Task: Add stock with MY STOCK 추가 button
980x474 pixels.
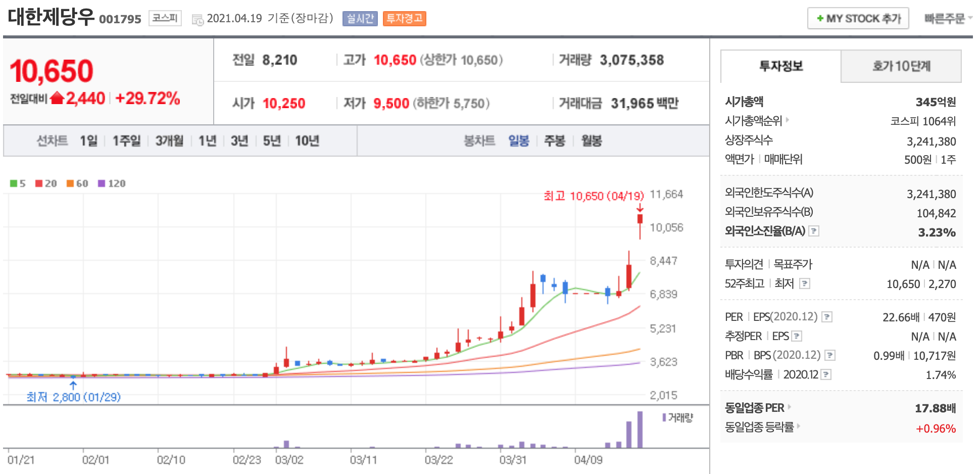Action: 858,19
